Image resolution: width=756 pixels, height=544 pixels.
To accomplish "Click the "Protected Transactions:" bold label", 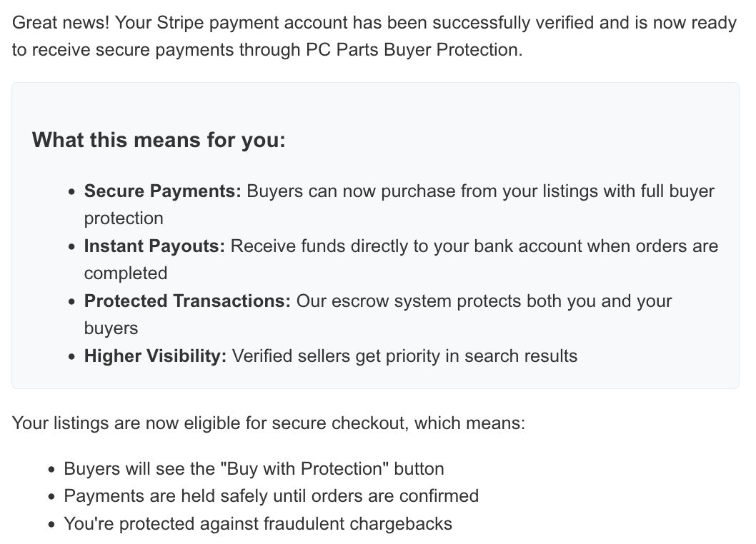I will coord(187,301).
